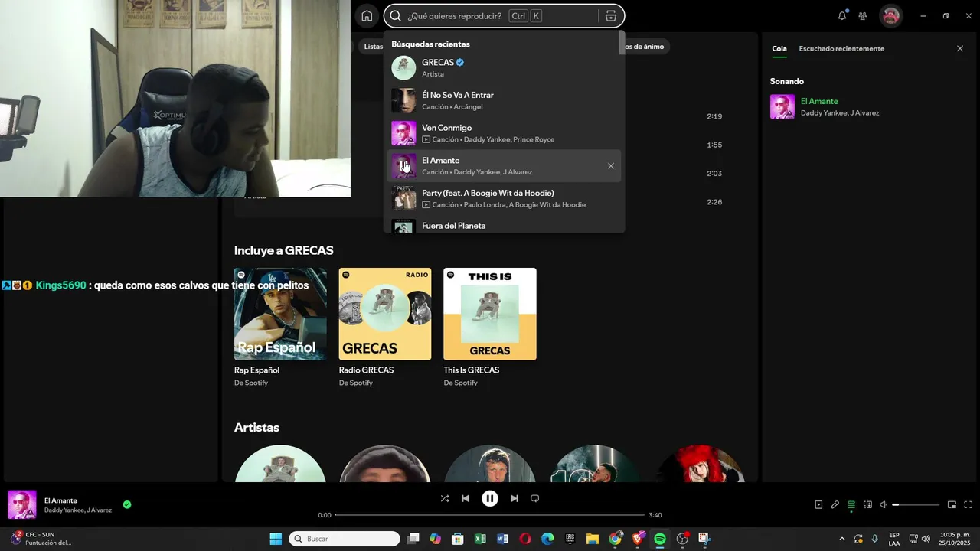
Task: Select GRECAS artist from recent searches
Action: pos(504,68)
